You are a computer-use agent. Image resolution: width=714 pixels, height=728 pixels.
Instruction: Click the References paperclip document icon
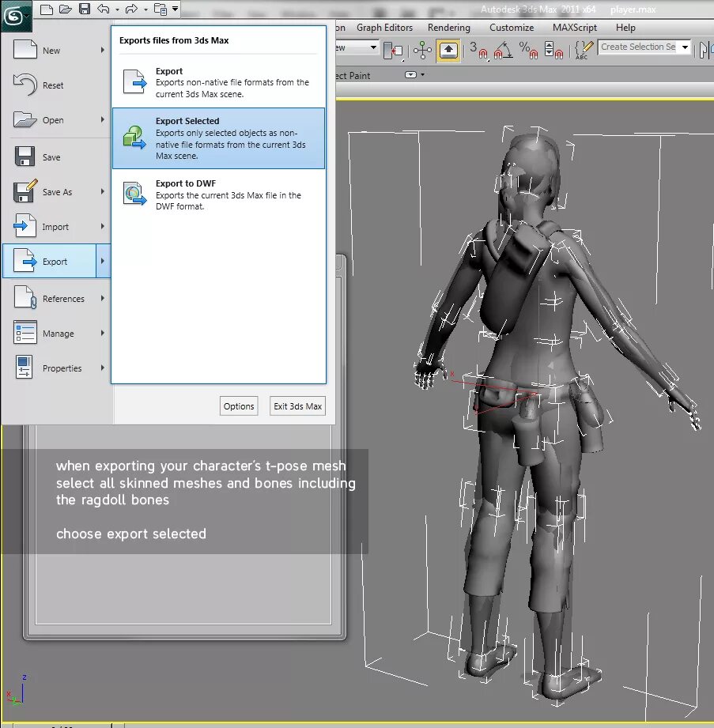25,298
